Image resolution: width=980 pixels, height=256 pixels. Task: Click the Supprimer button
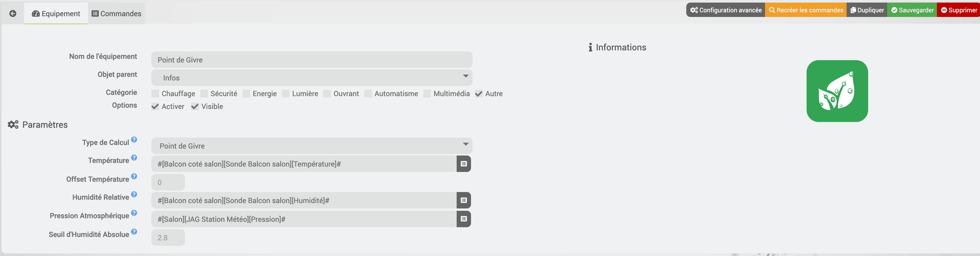(x=959, y=10)
